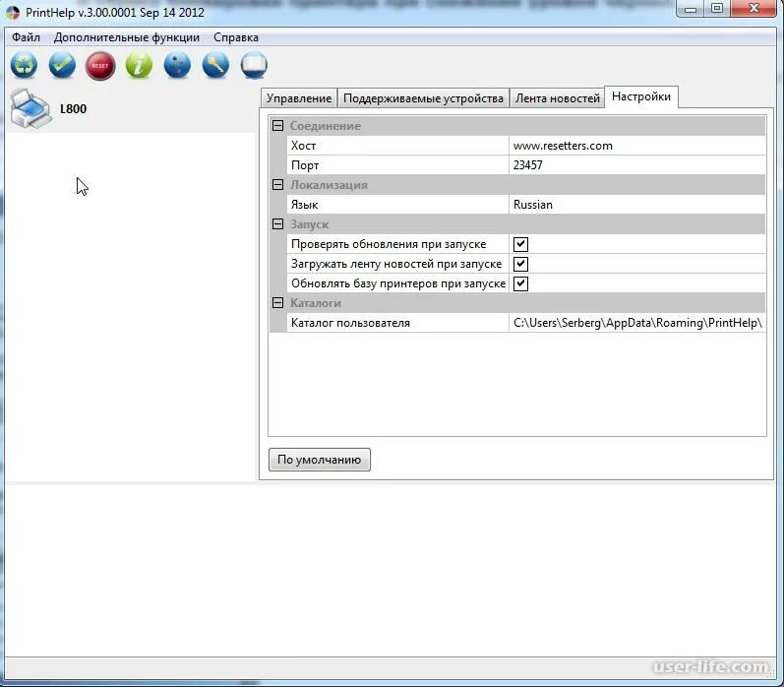Click the Каталог пользователя path field

coord(637,323)
